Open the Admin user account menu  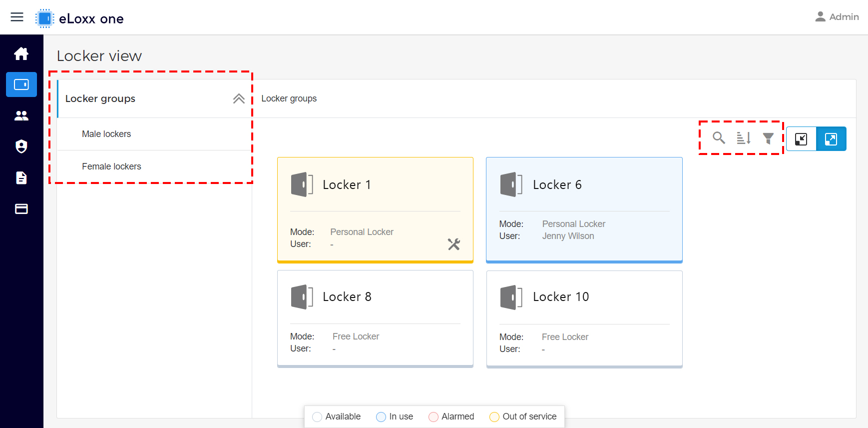point(837,17)
